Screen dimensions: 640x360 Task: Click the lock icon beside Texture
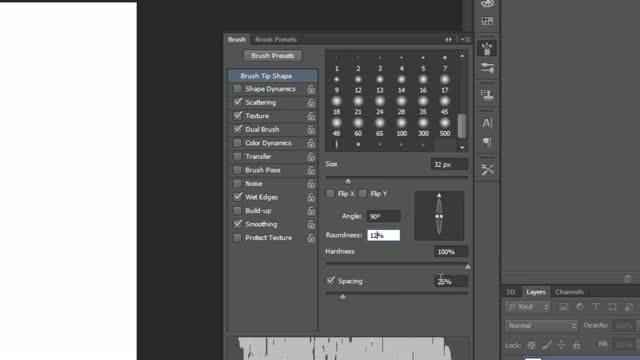(x=311, y=116)
